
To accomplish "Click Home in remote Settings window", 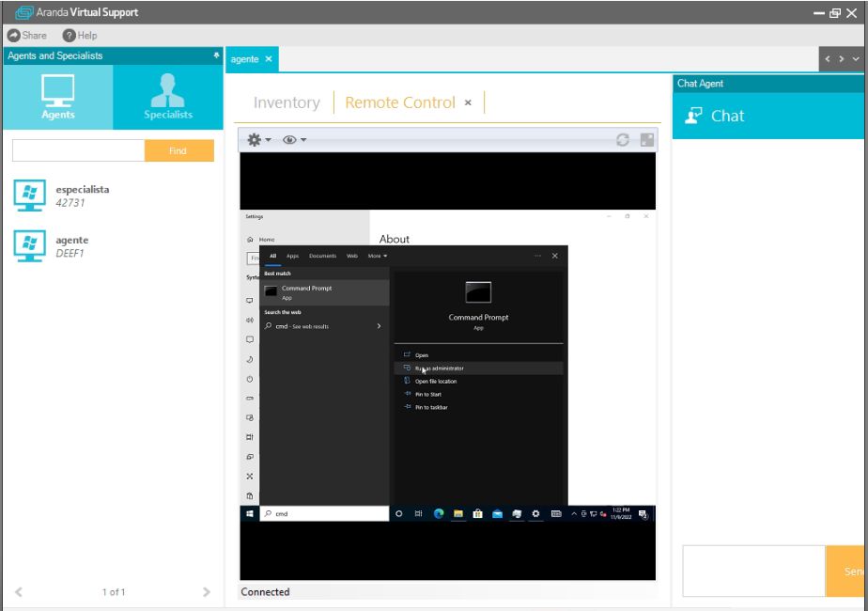I will (261, 240).
